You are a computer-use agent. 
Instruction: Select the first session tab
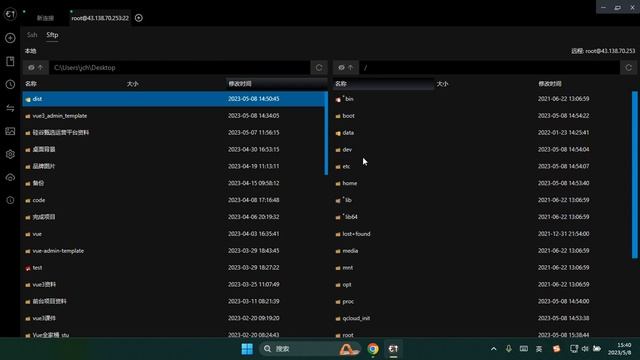pos(45,18)
